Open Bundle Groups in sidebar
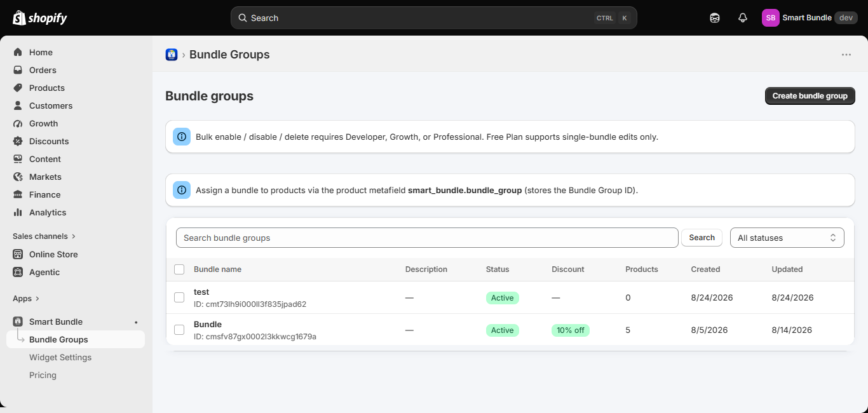Screen dimensions: 868x413 (76, 339)
